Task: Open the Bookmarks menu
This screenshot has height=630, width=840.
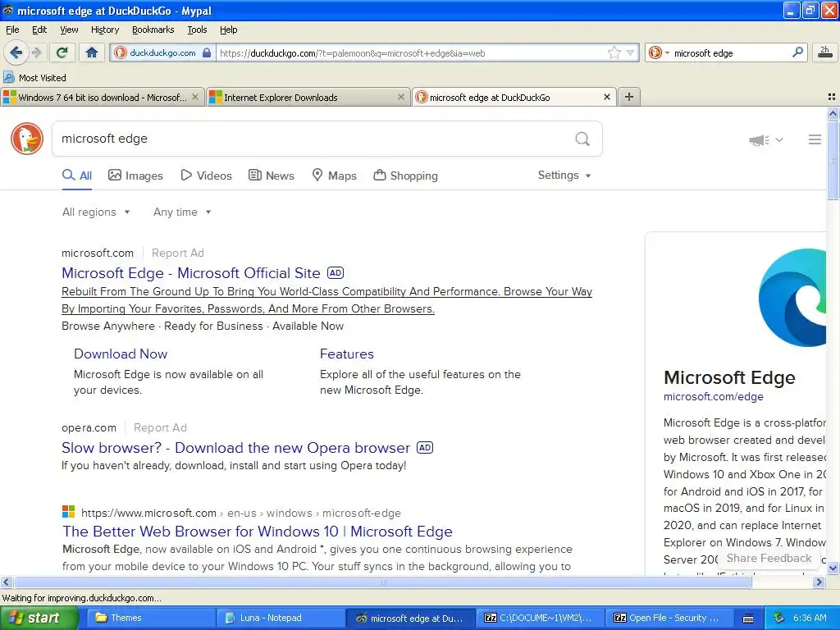Action: pos(153,30)
